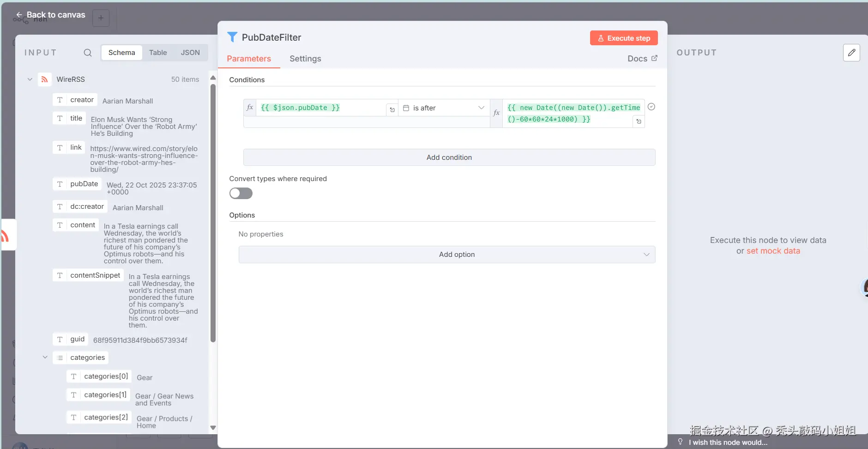Click the text type icon for contentSnippet
Viewport: 868px width, 449px height.
tap(60, 275)
